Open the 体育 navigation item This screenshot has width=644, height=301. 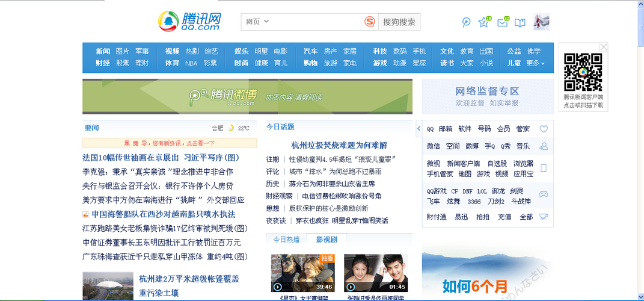tap(172, 63)
